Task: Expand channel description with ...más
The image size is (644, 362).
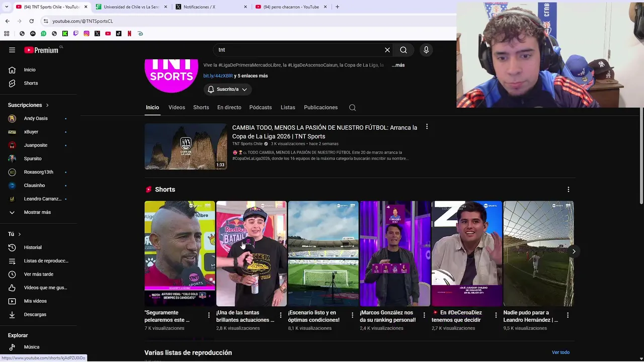Action: click(398, 65)
